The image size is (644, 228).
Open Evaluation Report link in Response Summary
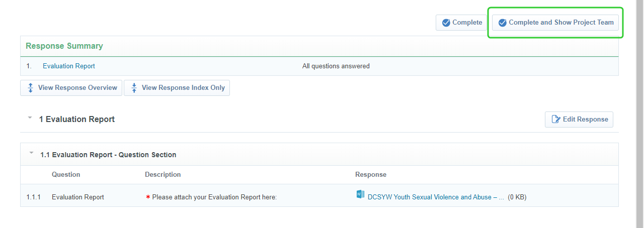[69, 66]
